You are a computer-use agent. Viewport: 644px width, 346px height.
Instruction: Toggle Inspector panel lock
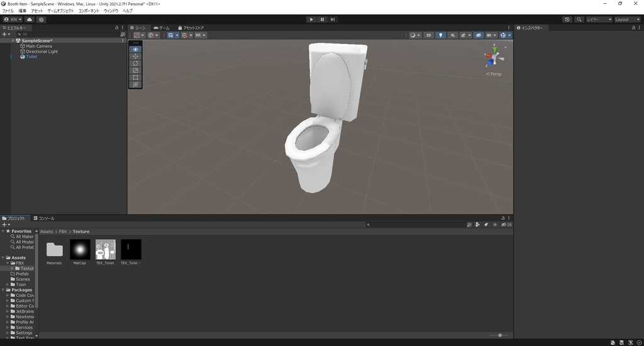(x=633, y=28)
